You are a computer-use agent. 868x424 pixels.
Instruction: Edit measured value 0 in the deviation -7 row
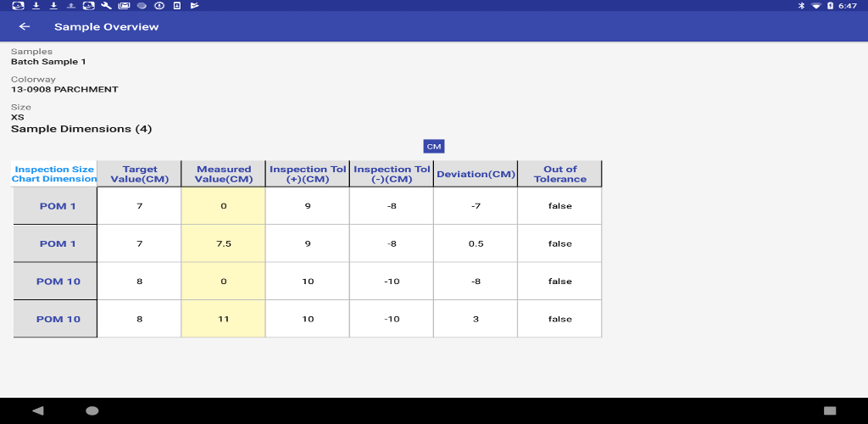click(224, 206)
